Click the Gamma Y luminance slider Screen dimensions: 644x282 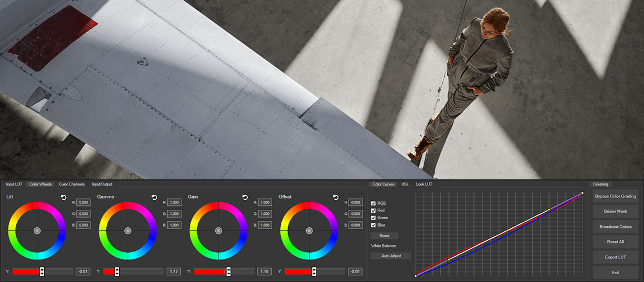tap(117, 272)
